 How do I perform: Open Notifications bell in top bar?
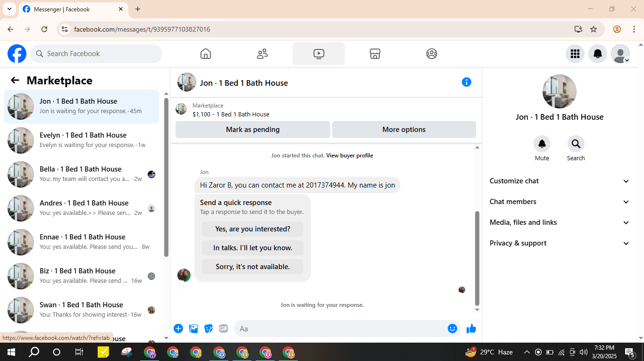click(598, 54)
